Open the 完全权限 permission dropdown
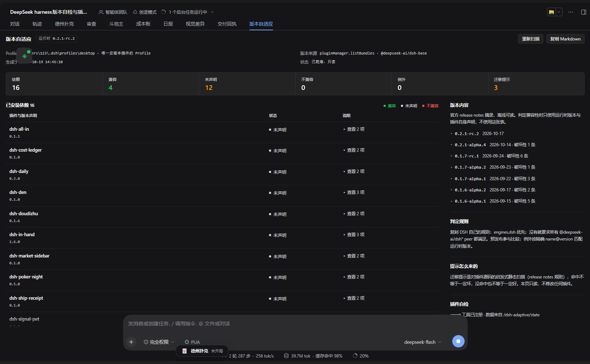Viewport: 590px width, 364px height. [159, 342]
